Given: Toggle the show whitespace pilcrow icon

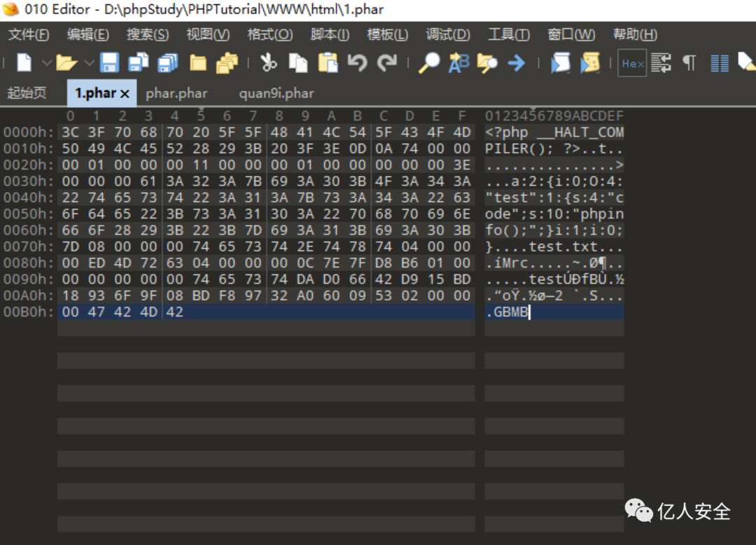Looking at the screenshot, I should point(689,63).
